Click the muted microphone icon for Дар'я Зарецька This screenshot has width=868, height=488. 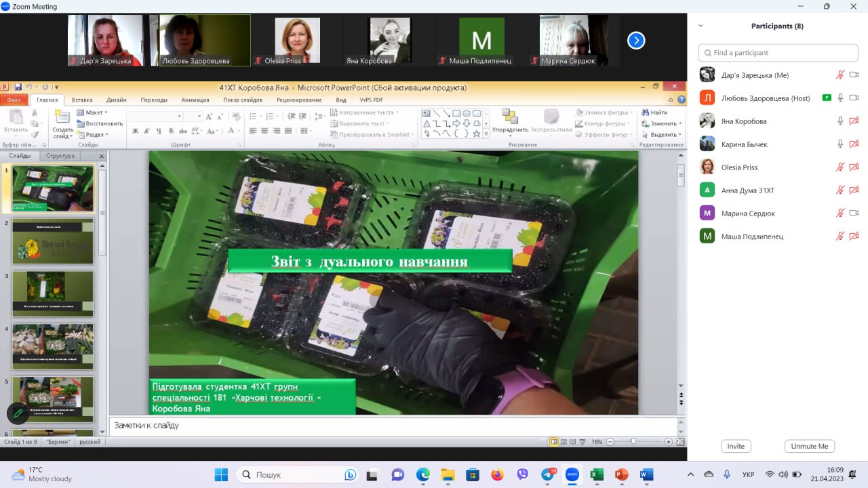(x=840, y=75)
